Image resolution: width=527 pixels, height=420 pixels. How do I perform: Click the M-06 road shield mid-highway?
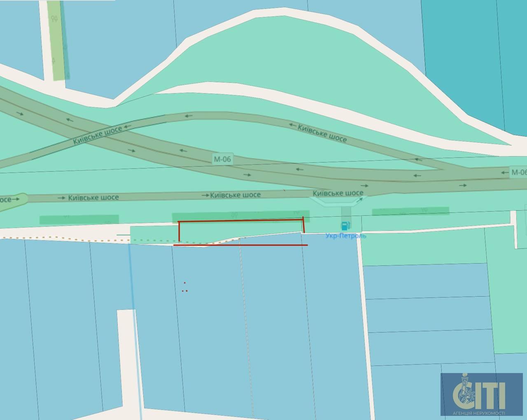pos(222,159)
